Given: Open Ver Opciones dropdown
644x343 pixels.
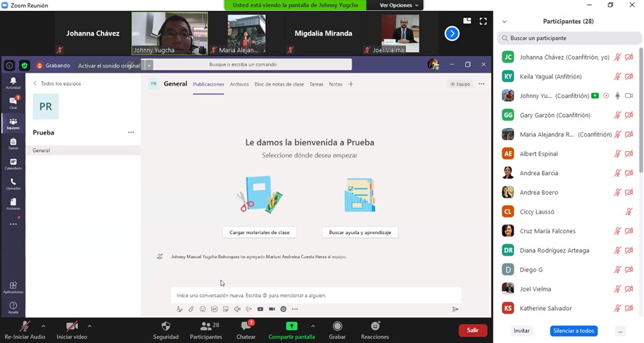Looking at the screenshot, I should [398, 5].
